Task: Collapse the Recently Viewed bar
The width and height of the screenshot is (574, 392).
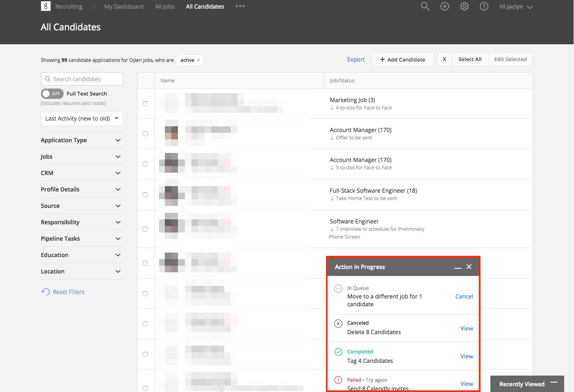Action: point(554,382)
